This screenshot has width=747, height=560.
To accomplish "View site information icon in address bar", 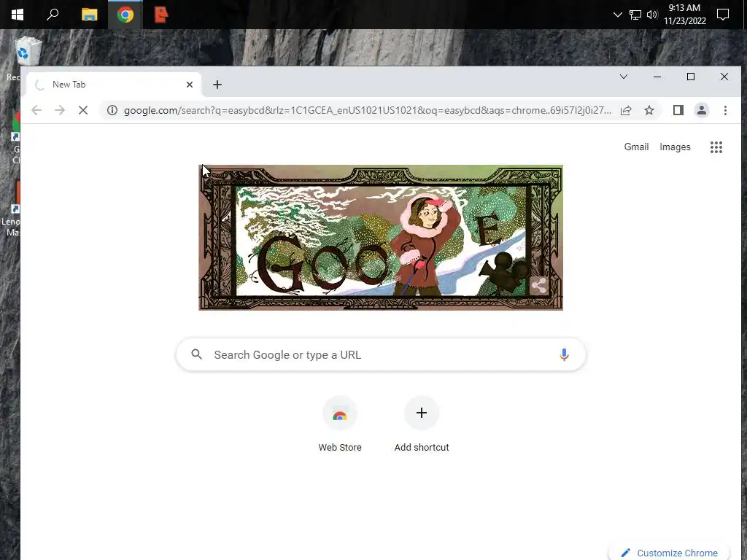I will 112,111.
